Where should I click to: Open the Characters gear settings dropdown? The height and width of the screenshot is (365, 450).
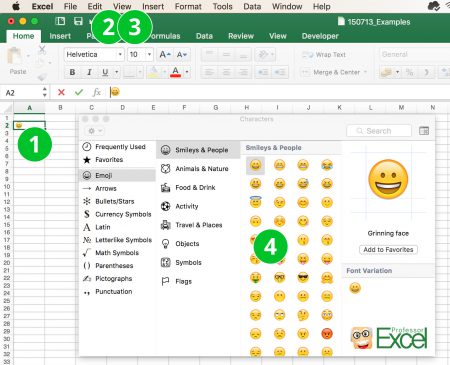94,131
